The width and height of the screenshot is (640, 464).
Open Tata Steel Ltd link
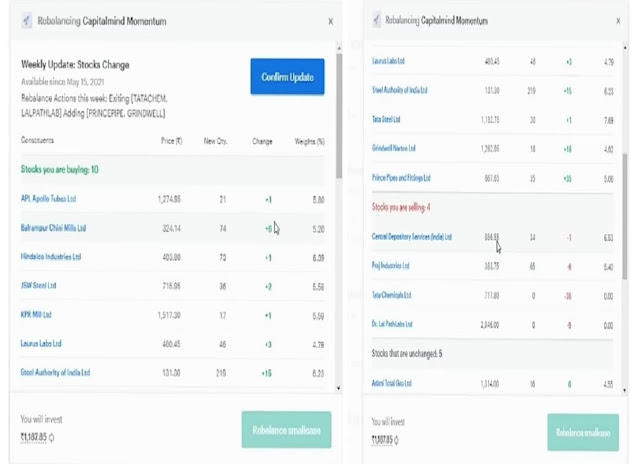coord(386,119)
